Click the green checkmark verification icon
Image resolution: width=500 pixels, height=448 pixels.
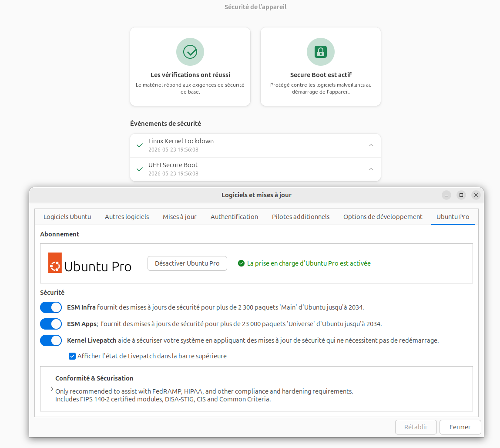pyautogui.click(x=190, y=52)
